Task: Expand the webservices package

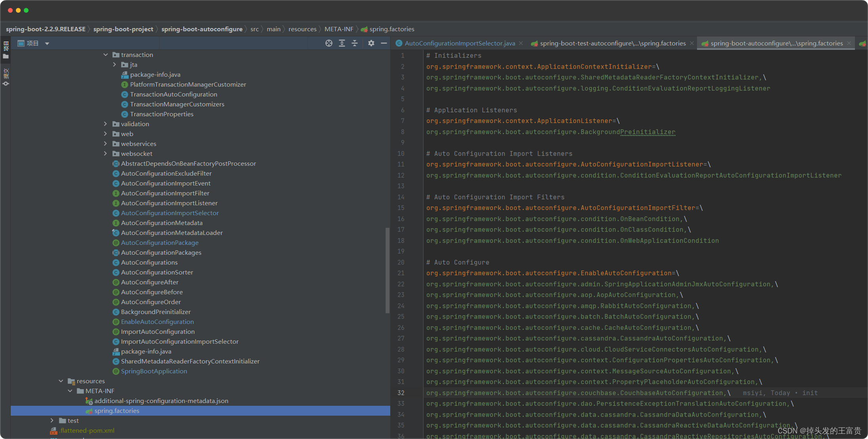Action: (106, 144)
